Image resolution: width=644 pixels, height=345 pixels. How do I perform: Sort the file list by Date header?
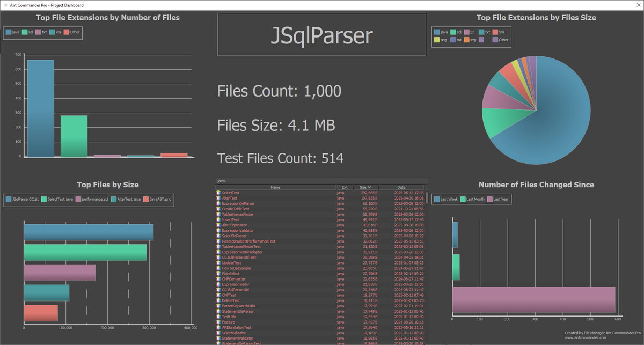tap(401, 187)
